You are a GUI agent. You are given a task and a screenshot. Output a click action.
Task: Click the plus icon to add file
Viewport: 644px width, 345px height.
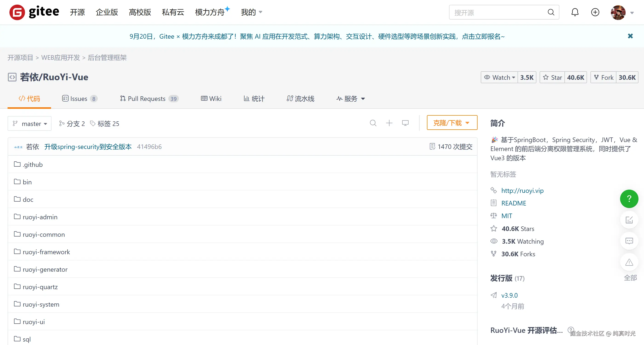click(389, 123)
